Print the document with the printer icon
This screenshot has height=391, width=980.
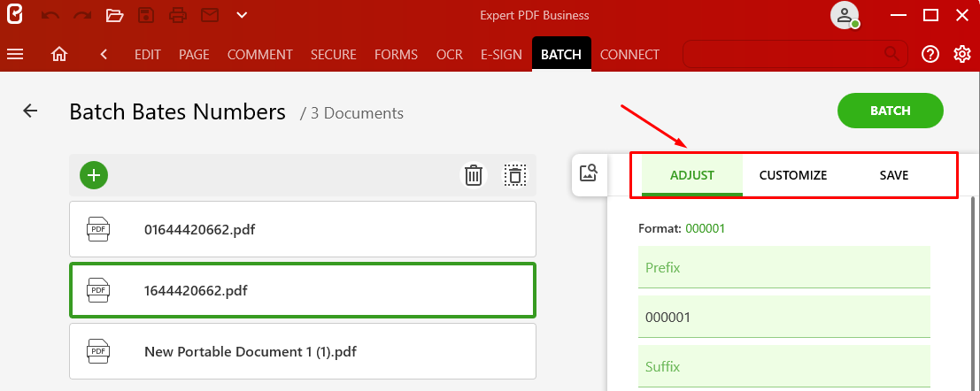[x=178, y=15]
